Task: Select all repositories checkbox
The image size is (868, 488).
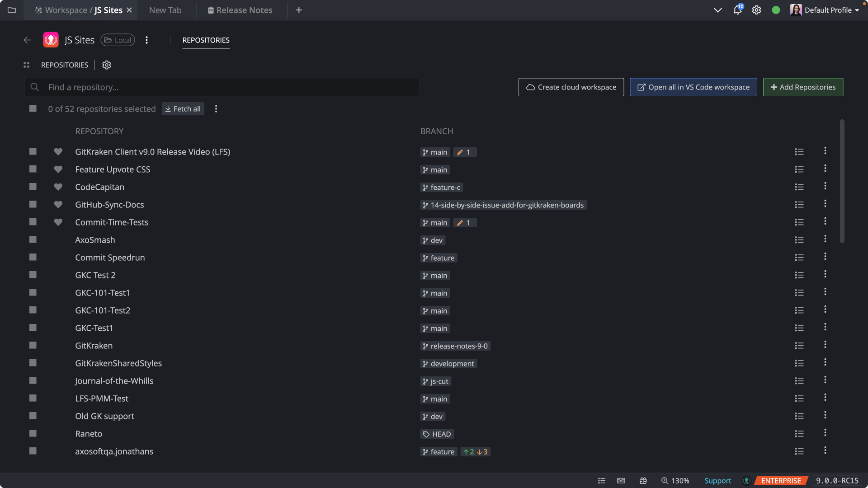Action: point(33,108)
